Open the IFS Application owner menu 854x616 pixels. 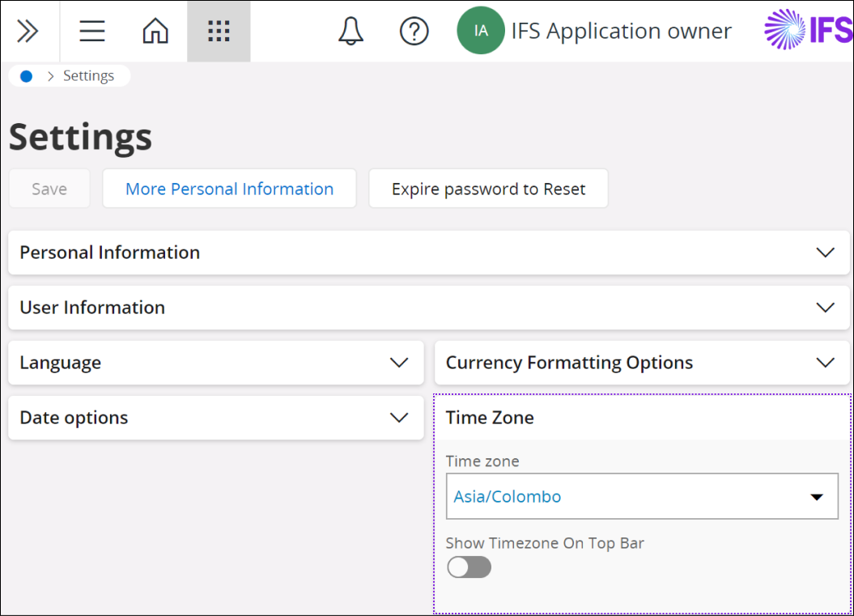[x=620, y=31]
